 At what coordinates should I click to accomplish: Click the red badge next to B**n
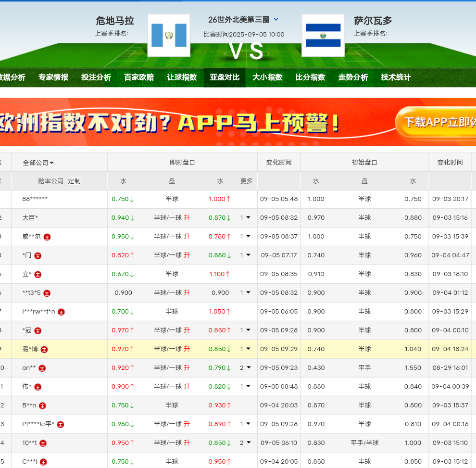point(42,405)
